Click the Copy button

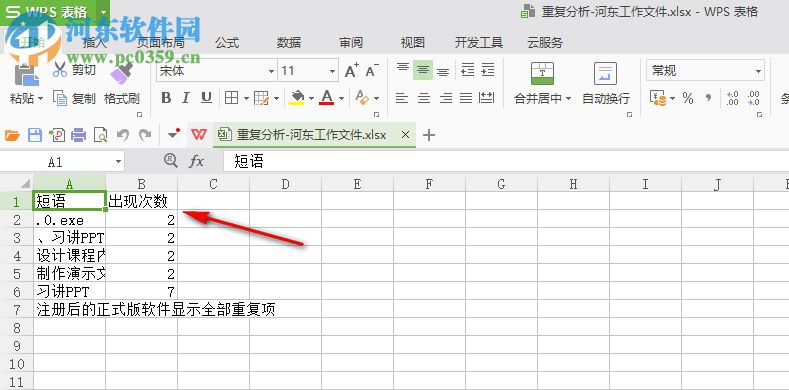point(75,98)
